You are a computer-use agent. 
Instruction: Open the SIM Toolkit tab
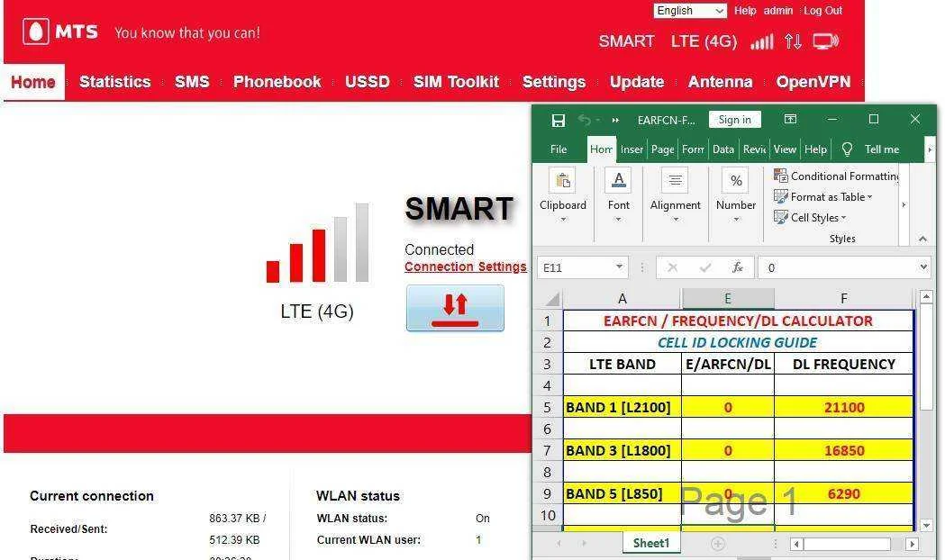(x=456, y=82)
